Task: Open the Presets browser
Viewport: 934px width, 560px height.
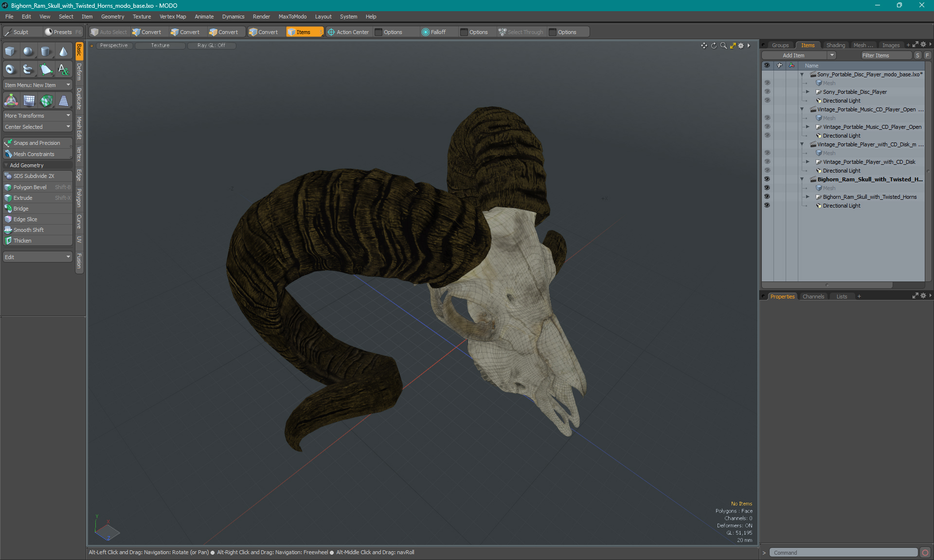Action: coord(63,32)
